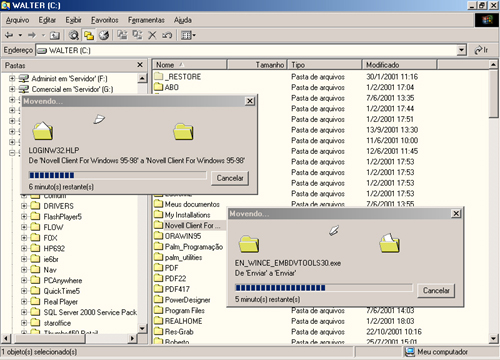
Task: Sort by the Tipo column header
Action: [x=325, y=65]
